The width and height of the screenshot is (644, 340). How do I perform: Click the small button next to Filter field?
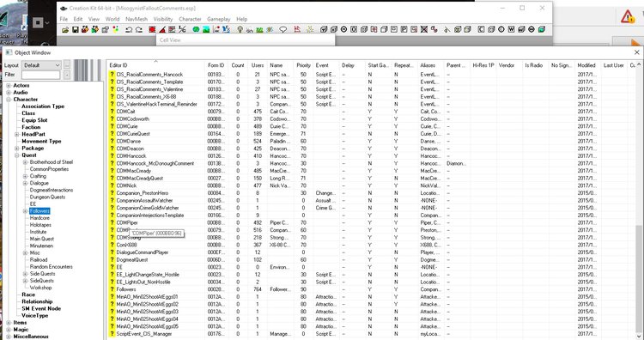pos(67,75)
